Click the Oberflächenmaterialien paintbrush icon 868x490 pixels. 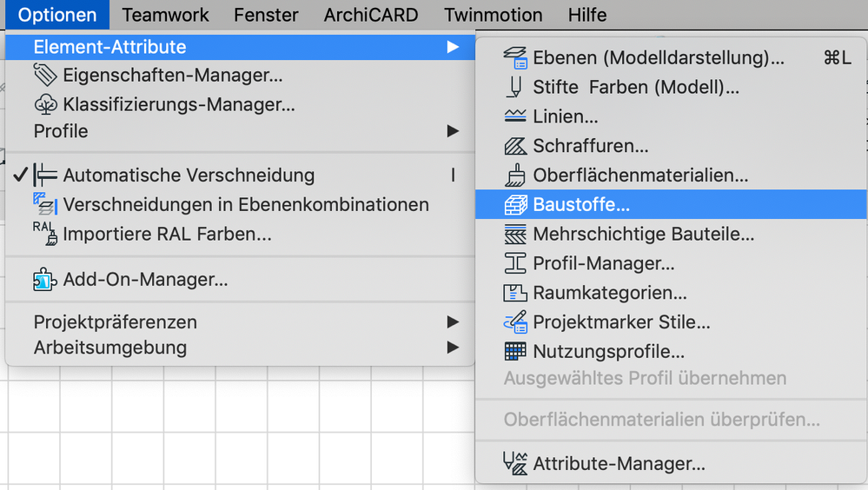tap(515, 175)
